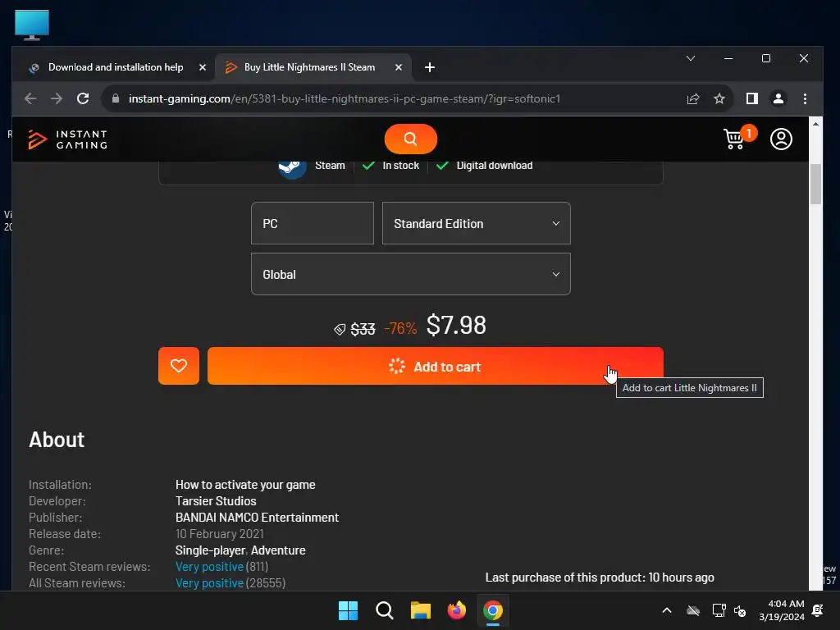Click the crossed-out $33 price
Image resolution: width=840 pixels, height=630 pixels.
(363, 329)
